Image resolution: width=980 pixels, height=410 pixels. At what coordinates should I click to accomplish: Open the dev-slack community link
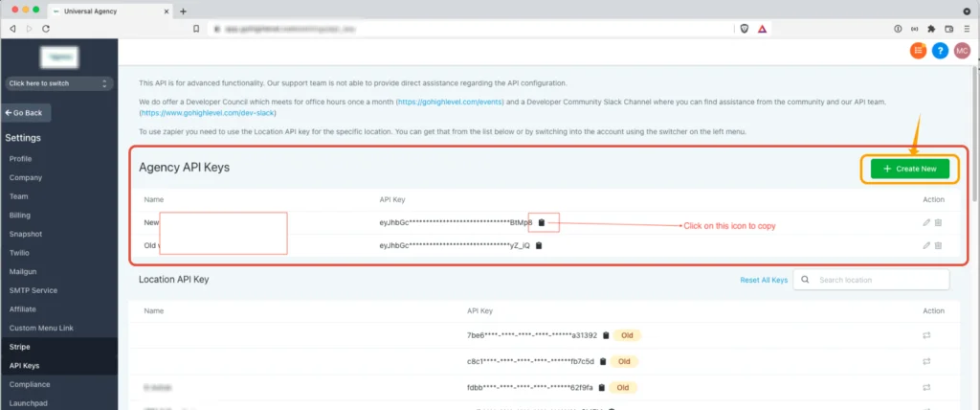(208, 113)
